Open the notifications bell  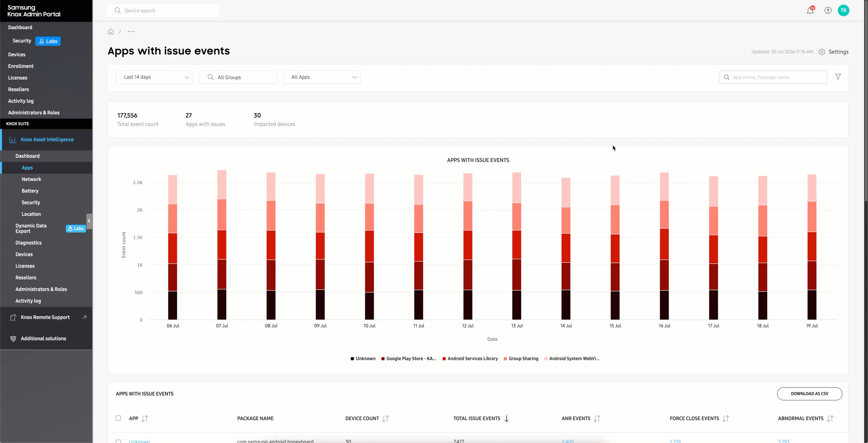pyautogui.click(x=810, y=10)
